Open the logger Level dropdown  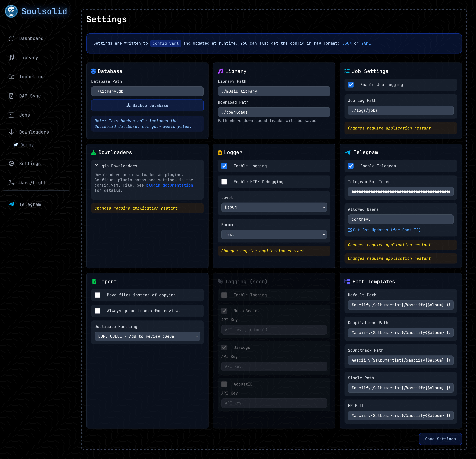point(274,207)
